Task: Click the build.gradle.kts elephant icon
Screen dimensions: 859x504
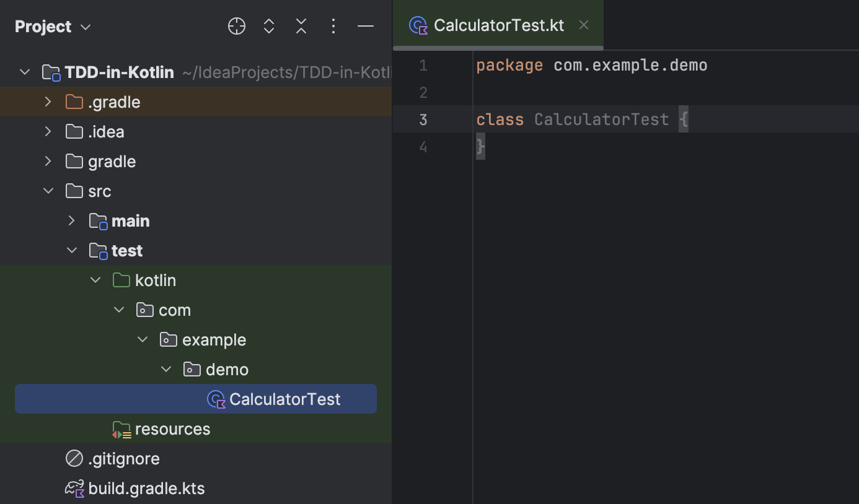Action: click(74, 489)
